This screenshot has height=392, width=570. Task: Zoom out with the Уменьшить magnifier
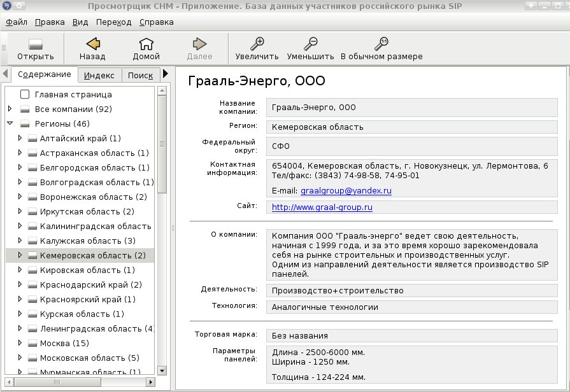tap(310, 44)
